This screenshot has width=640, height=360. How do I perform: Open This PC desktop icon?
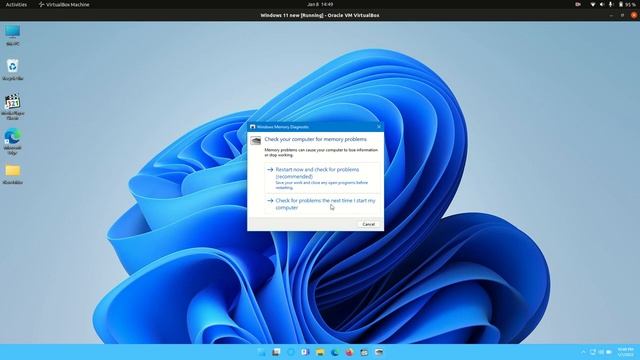tap(13, 35)
